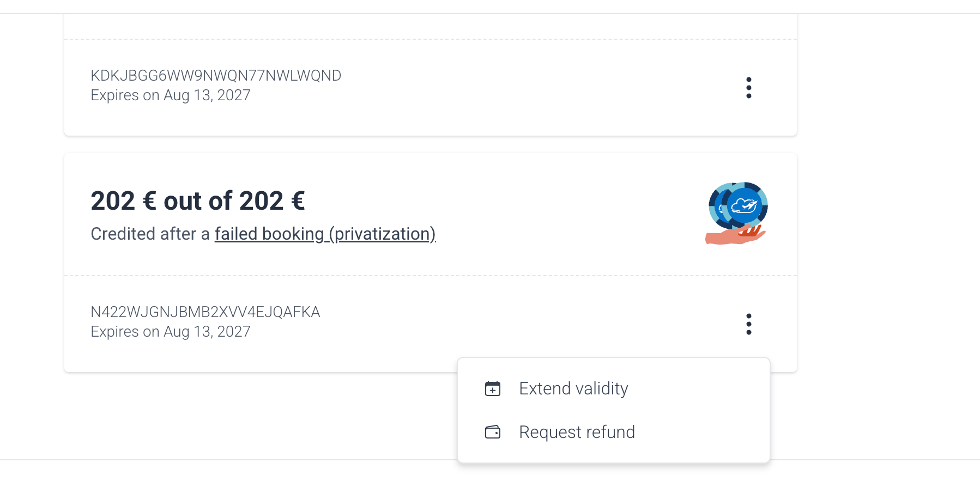Click the 202 € out of 202 € heading
This screenshot has height=487, width=980.
coord(198,201)
